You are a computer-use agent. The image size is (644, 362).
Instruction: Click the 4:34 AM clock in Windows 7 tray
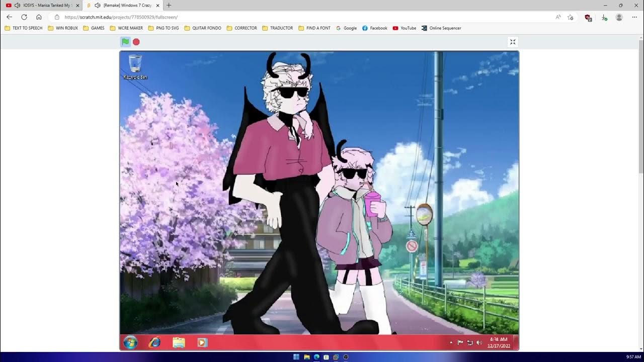coord(499,342)
